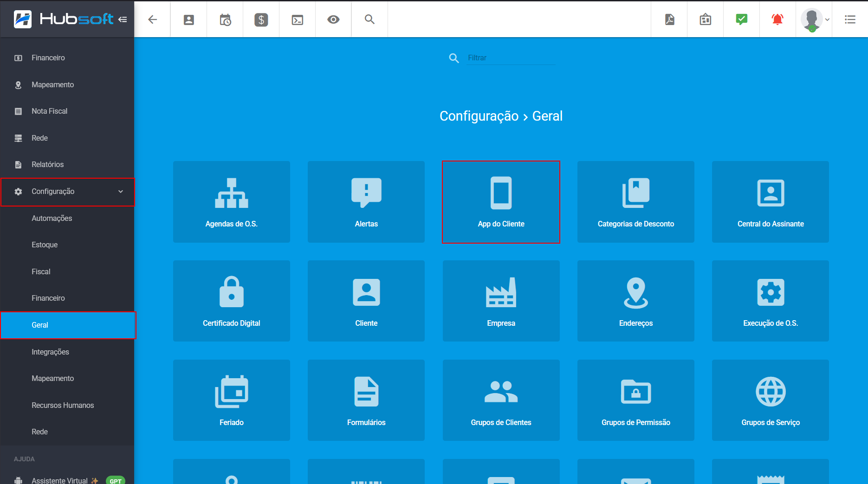Open the Certificado Digital tile
The image size is (868, 484).
coord(231,301)
